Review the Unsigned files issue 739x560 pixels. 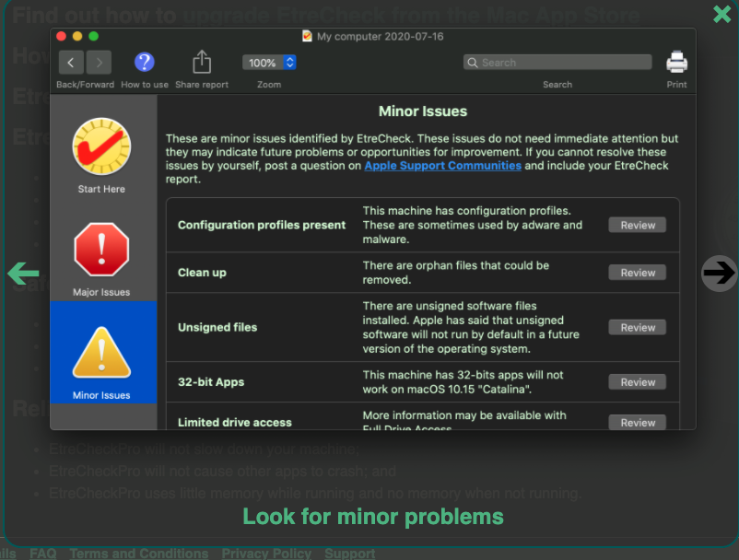tap(638, 327)
